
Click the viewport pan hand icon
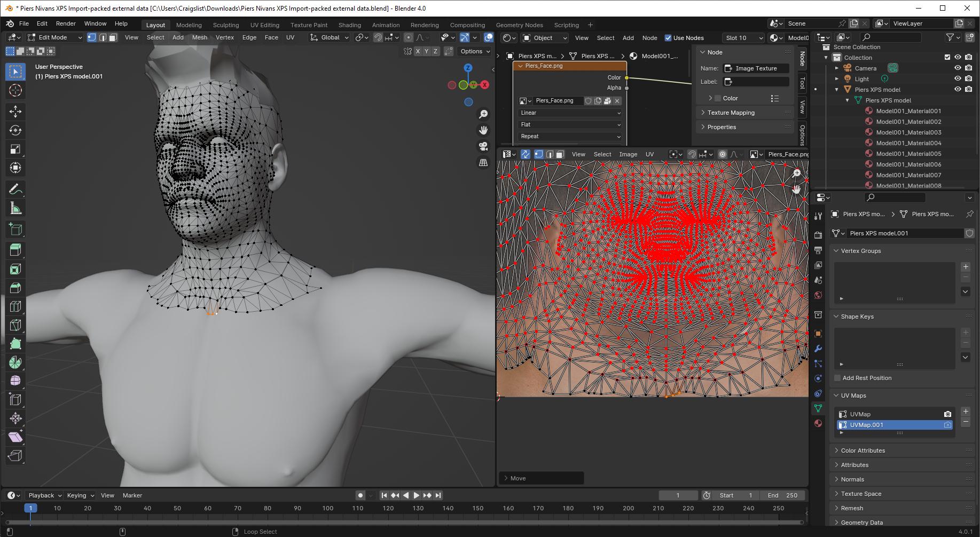point(483,130)
